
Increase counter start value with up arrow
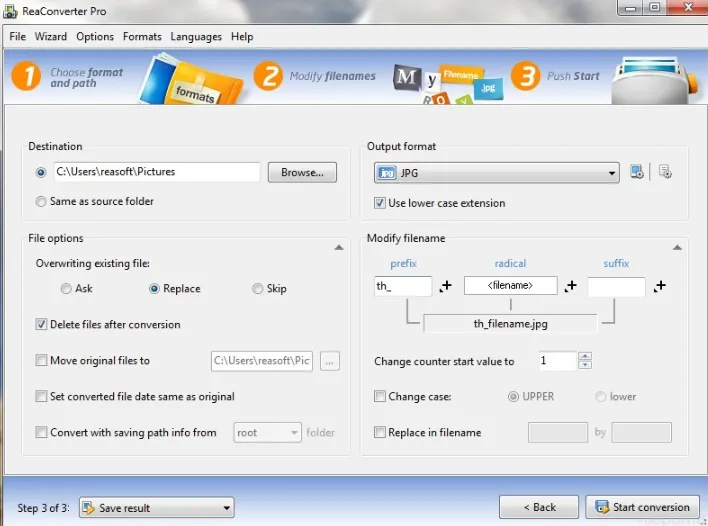pos(585,356)
